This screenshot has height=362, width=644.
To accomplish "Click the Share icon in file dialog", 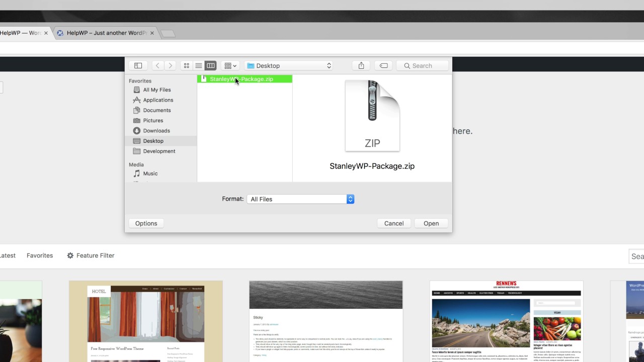I will click(361, 65).
